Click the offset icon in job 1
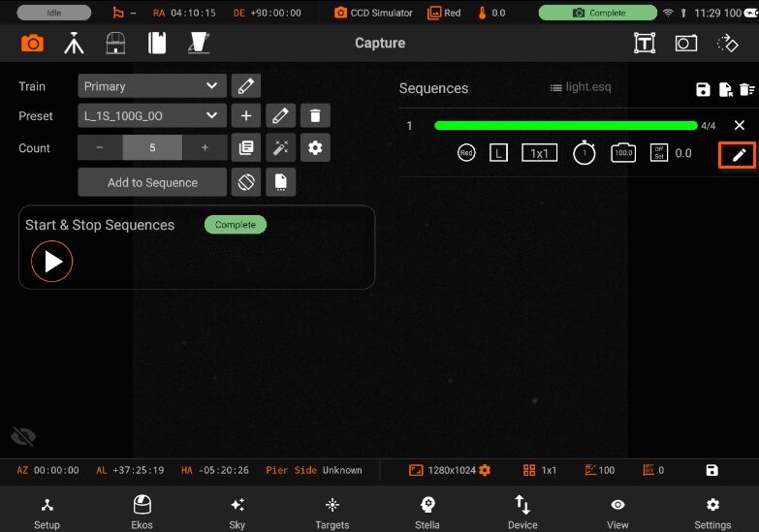Viewport: 759px width, 532px height. 659,153
